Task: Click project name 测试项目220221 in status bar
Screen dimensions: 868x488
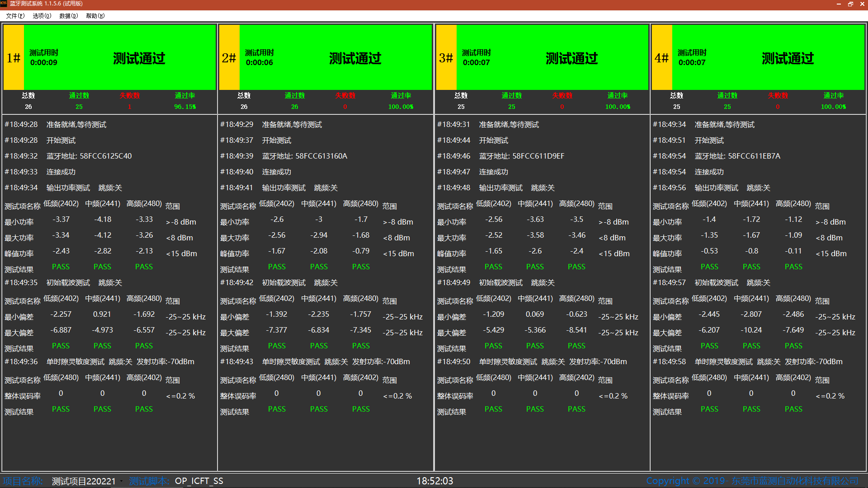Action: tap(84, 481)
